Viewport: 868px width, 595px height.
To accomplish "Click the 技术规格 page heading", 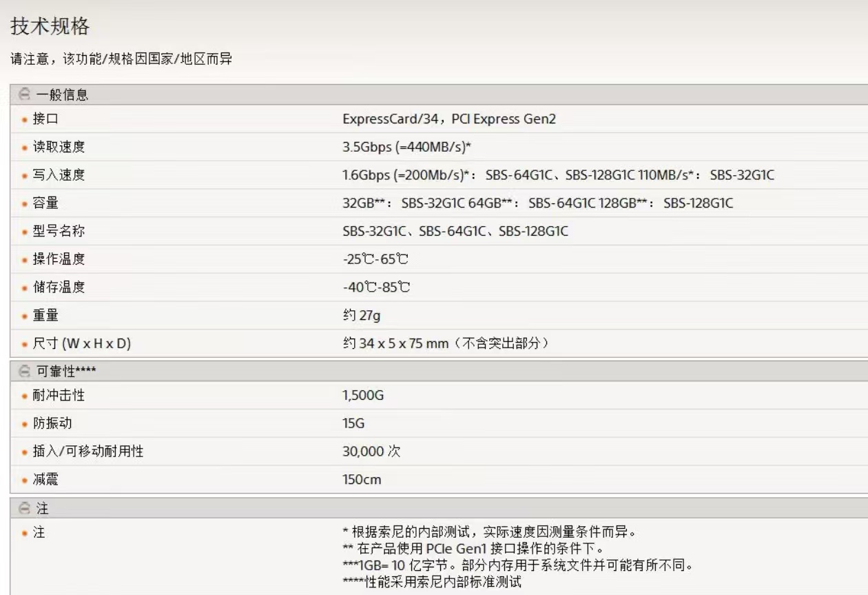I will (x=50, y=27).
